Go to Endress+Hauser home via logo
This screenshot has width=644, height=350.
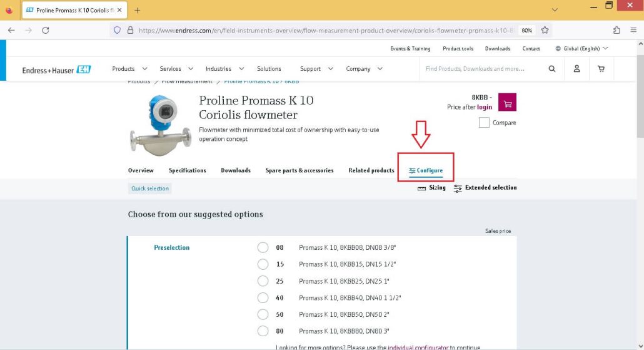(56, 70)
